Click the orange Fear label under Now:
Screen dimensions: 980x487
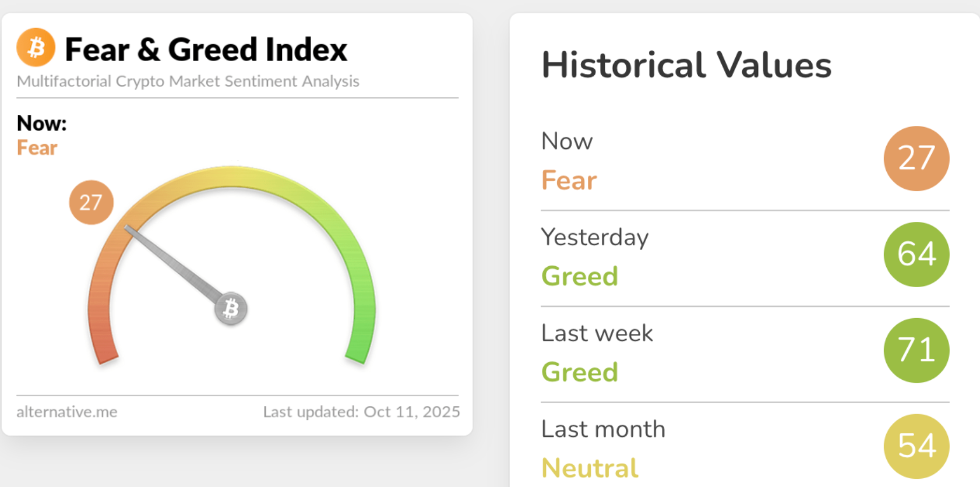(37, 148)
